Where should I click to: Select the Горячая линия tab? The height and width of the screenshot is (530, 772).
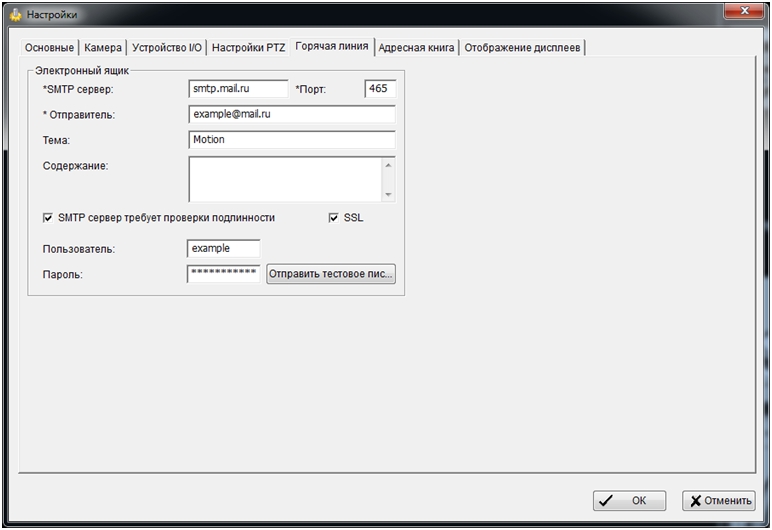pos(332,46)
